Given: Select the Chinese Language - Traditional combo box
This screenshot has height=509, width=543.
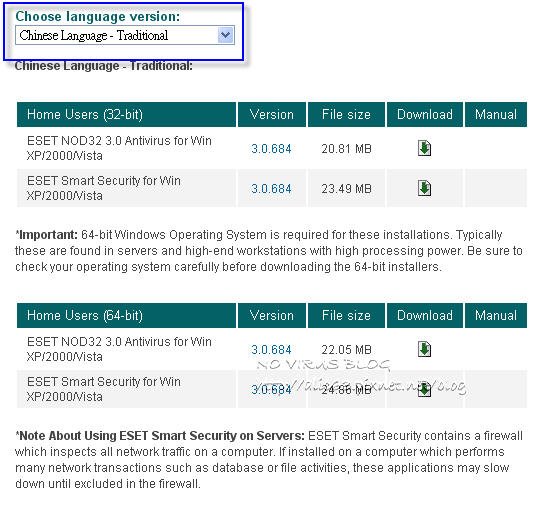Looking at the screenshot, I should click(125, 35).
